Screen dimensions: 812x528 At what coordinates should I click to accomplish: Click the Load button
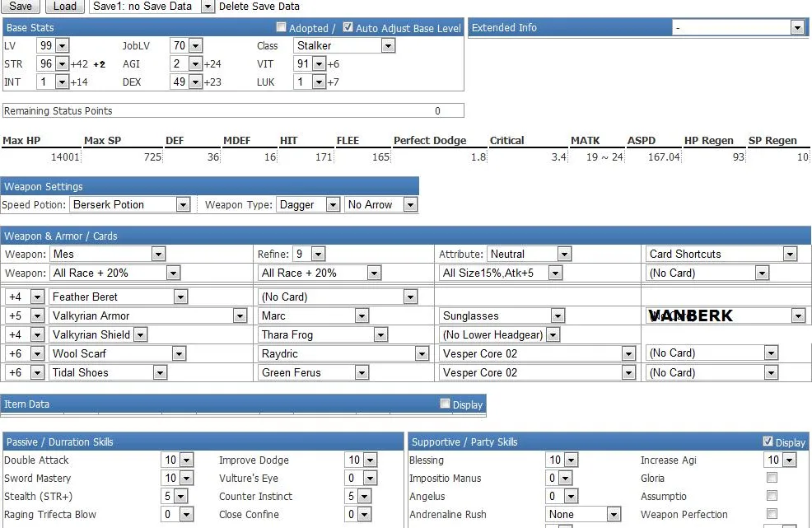pos(64,6)
